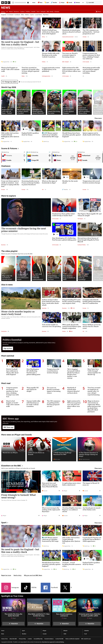Expand Scores & Fixtures via its chevron
The height and width of the screenshot is (644, 103).
(18, 148)
